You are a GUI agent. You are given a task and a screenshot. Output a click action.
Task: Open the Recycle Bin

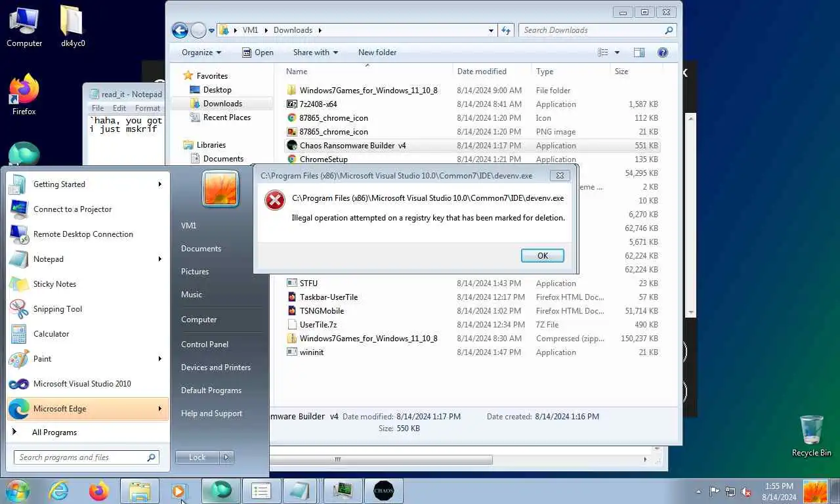[x=812, y=436]
